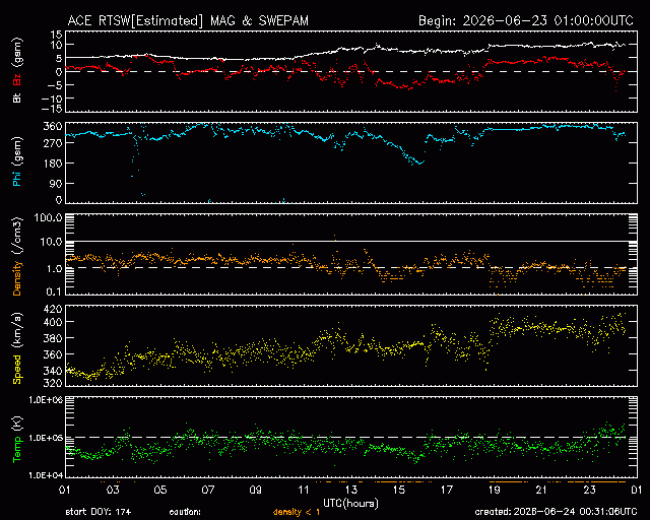Click the "15" tick of the Bt Bz panel

(57, 34)
